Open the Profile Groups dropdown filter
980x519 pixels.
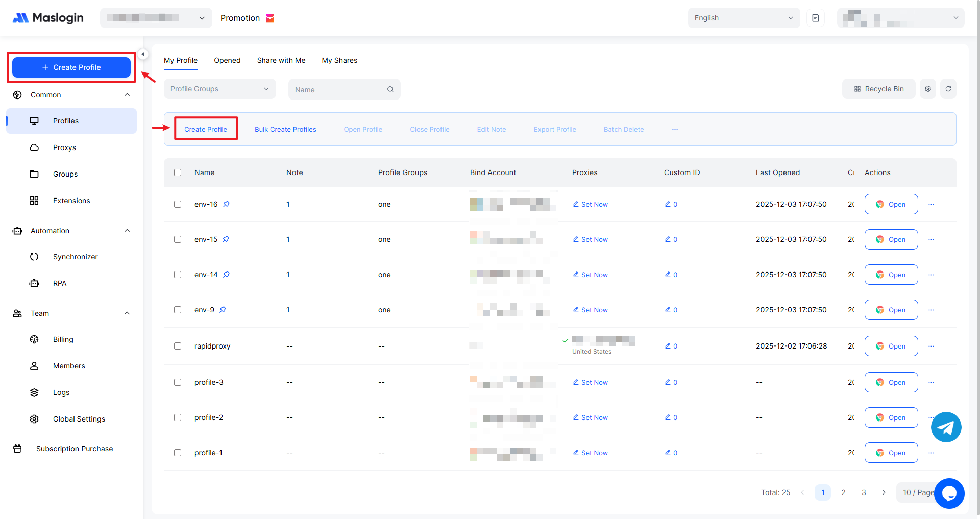pos(219,89)
